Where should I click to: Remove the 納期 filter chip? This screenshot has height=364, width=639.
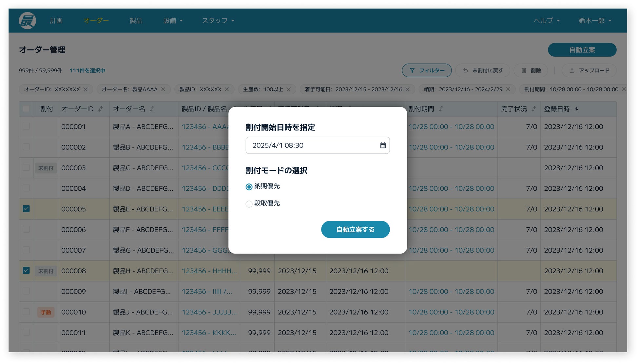(508, 89)
